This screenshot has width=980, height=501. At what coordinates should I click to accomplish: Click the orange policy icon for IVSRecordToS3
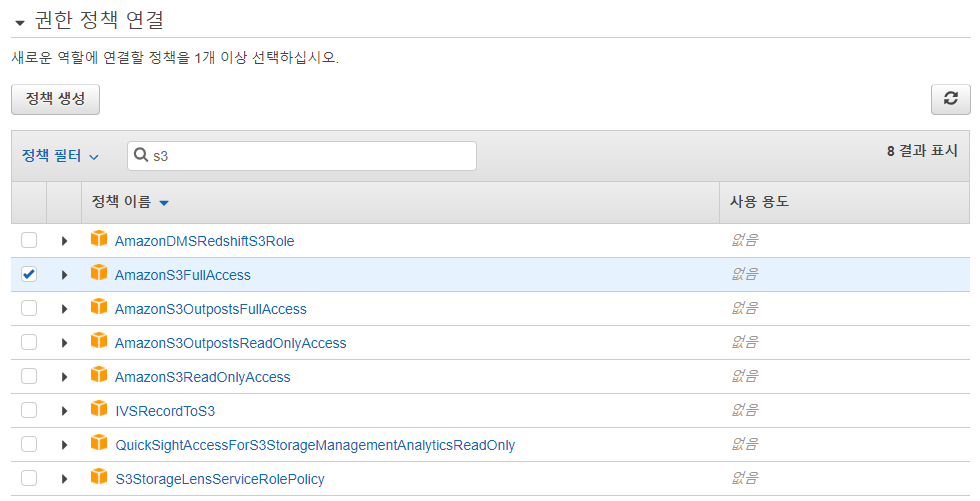click(x=99, y=409)
